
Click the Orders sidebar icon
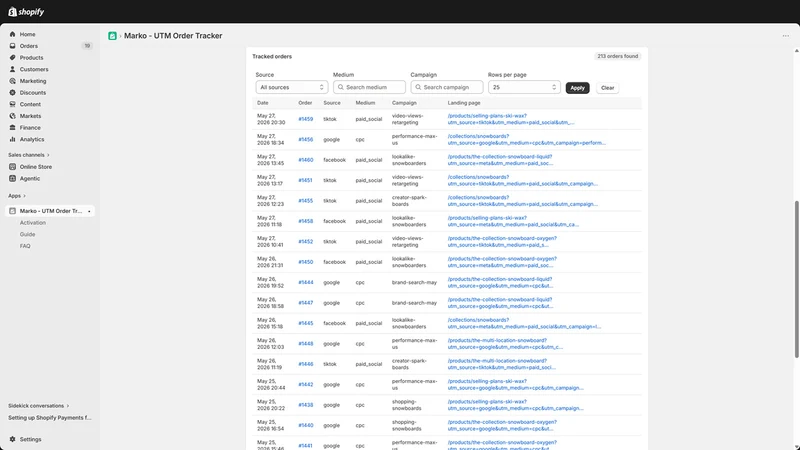[x=12, y=46]
